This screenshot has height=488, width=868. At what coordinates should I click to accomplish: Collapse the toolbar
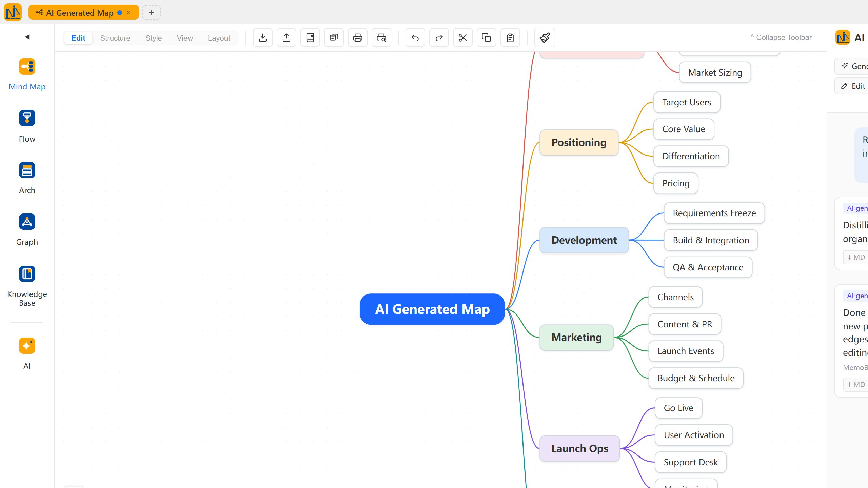click(781, 37)
